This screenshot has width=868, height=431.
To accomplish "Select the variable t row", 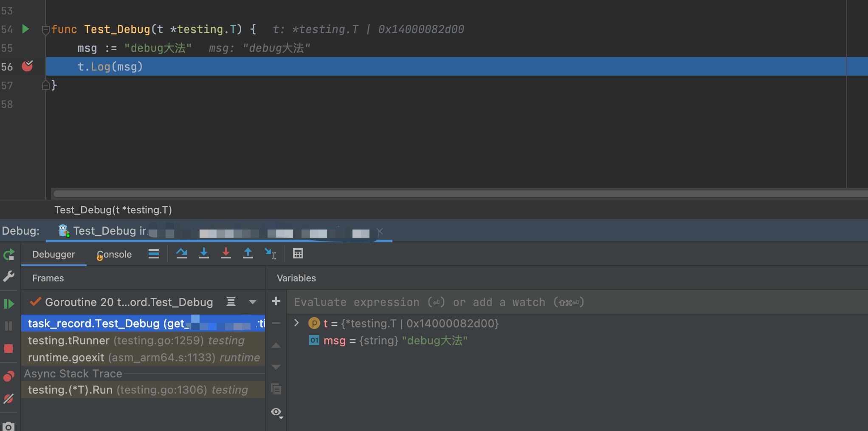I will [x=578, y=323].
